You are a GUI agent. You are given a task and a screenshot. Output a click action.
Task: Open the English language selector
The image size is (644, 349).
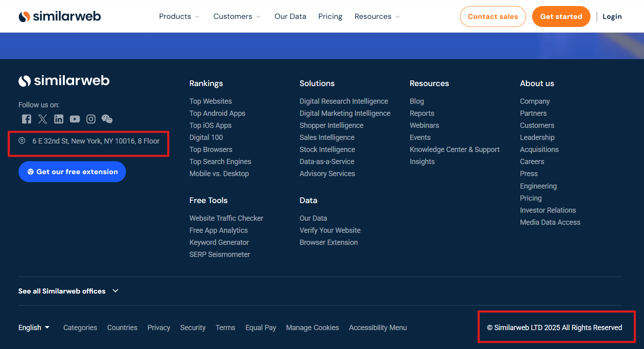(x=34, y=328)
